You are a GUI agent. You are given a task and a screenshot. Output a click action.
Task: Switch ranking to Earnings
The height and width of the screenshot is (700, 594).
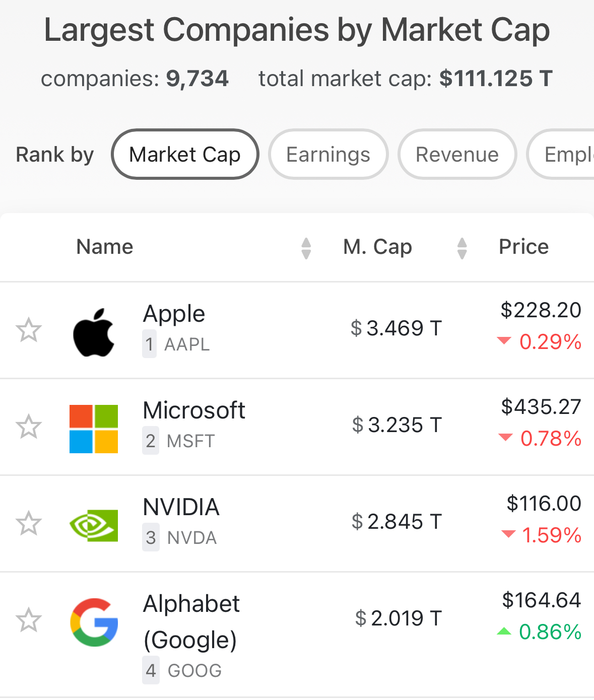tap(328, 154)
